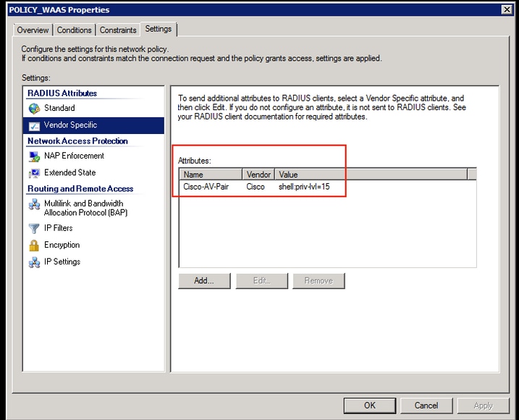
Task: Click the Vendor Specific checkmark icon
Action: click(x=34, y=126)
